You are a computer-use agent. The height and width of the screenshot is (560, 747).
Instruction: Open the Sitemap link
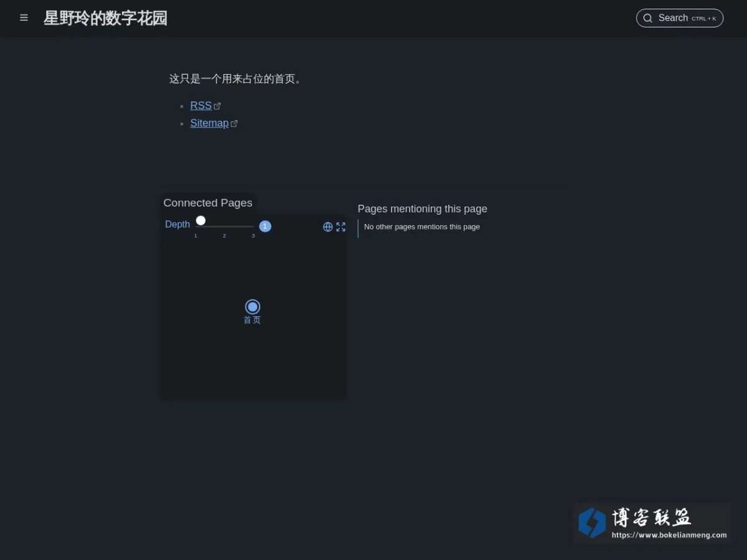[210, 123]
